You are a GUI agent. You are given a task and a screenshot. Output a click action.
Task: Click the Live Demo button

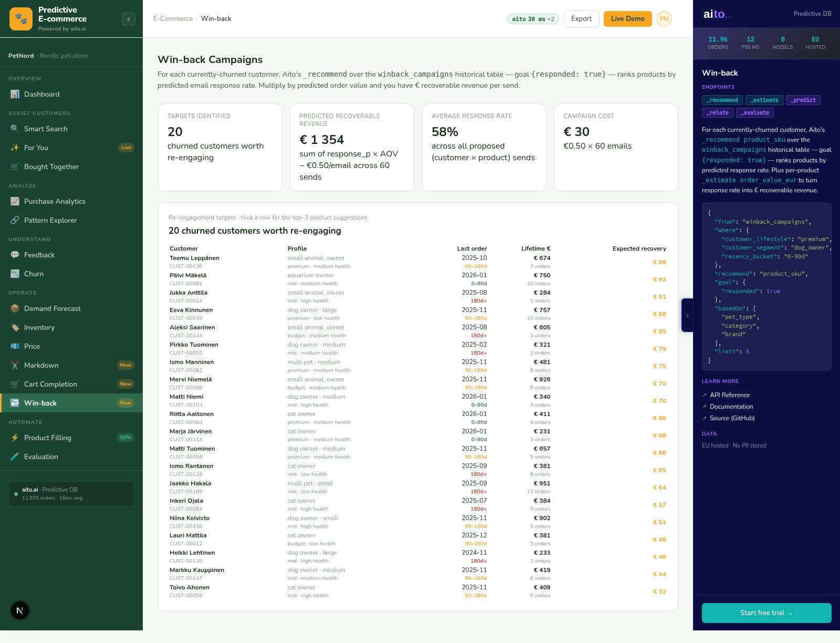point(627,19)
